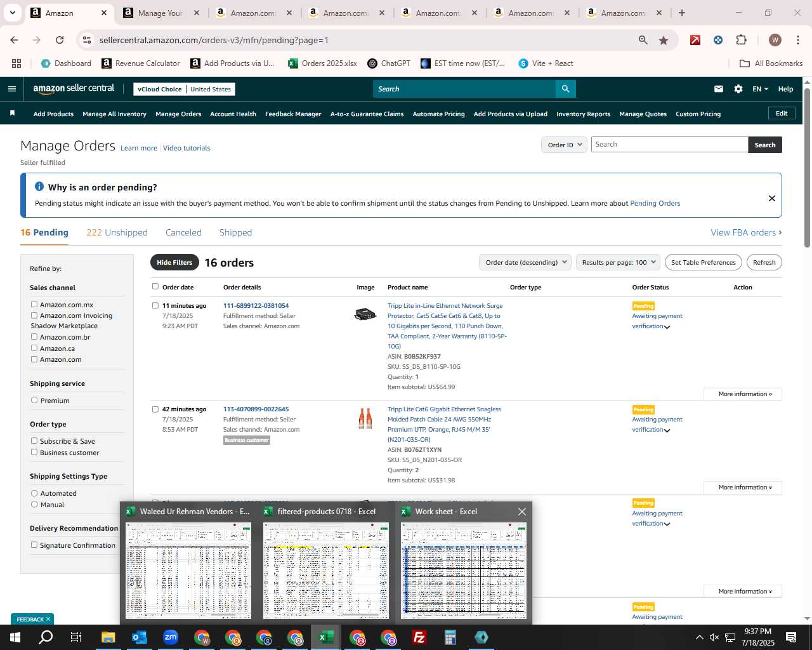Open File Explorer from the taskbar
The height and width of the screenshot is (650, 812).
click(x=108, y=637)
